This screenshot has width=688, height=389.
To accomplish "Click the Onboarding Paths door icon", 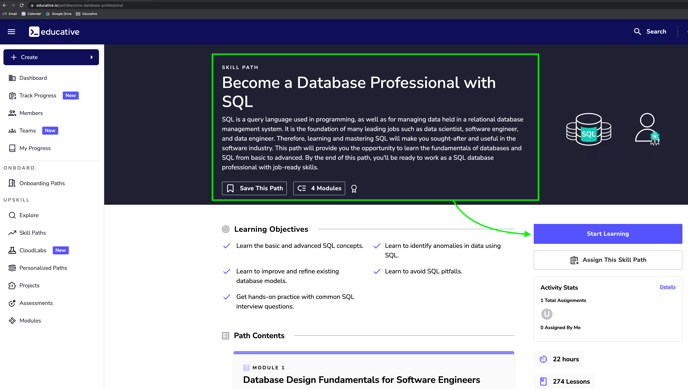I will 12,183.
